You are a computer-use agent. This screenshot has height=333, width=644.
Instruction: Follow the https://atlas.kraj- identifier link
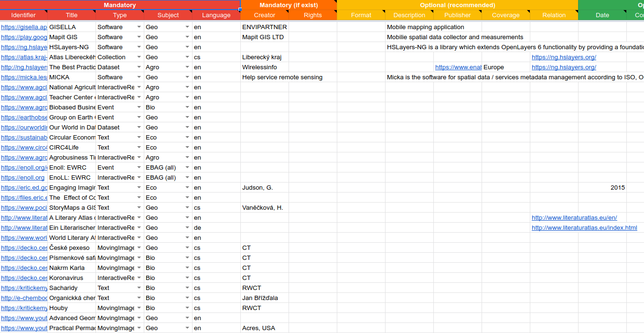pyautogui.click(x=24, y=57)
